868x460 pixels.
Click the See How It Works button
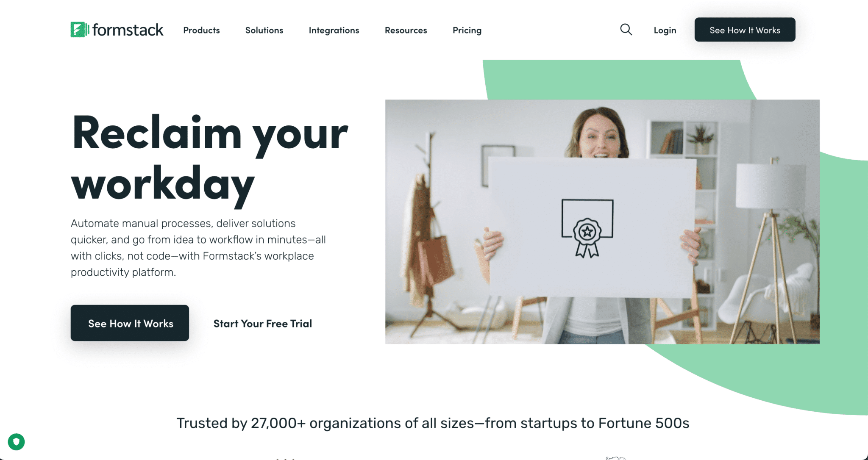click(x=130, y=324)
